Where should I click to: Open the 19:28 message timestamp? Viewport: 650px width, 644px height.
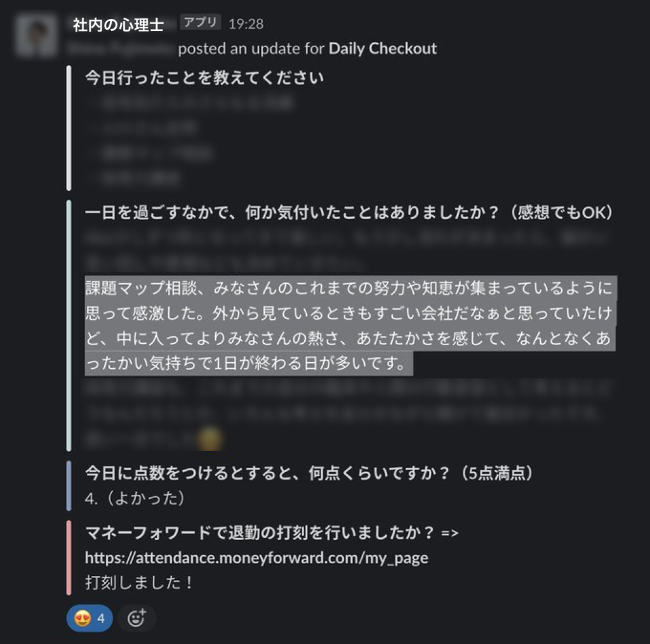pos(246,24)
